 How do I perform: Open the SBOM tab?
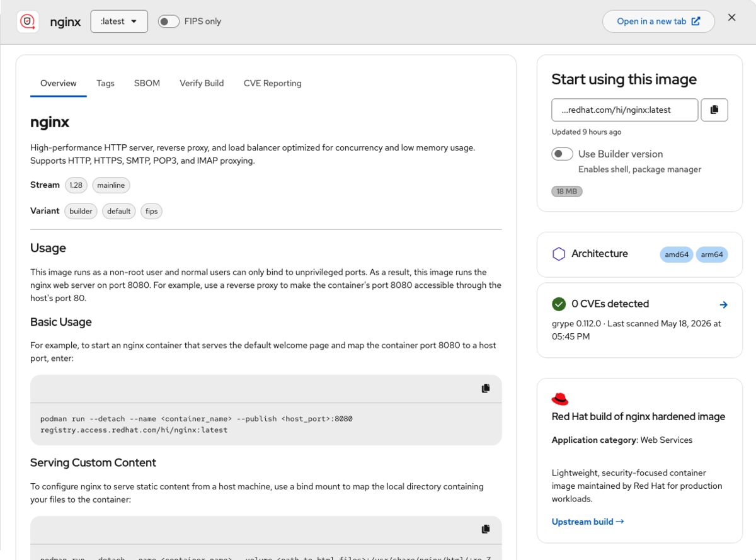point(147,83)
